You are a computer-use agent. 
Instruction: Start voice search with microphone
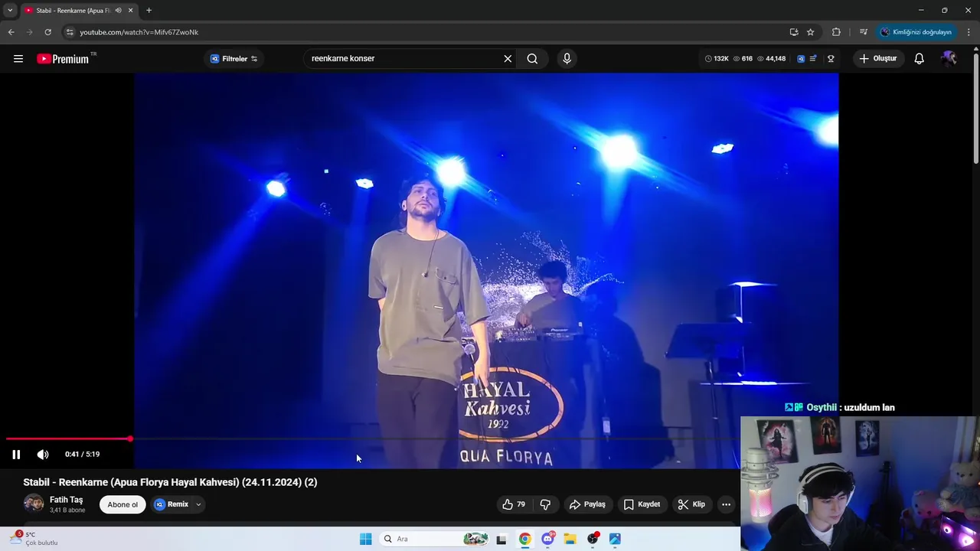tap(567, 59)
